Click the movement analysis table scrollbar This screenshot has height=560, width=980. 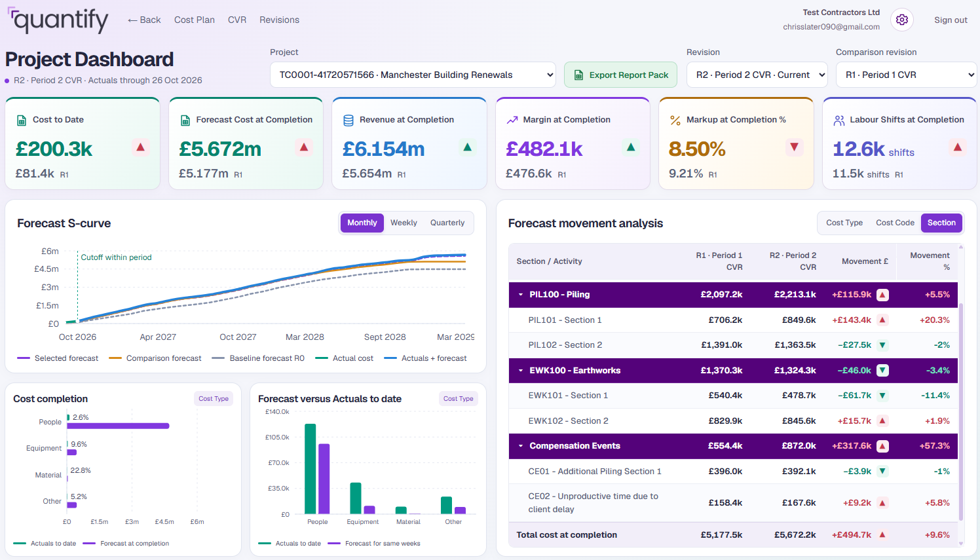[961, 412]
